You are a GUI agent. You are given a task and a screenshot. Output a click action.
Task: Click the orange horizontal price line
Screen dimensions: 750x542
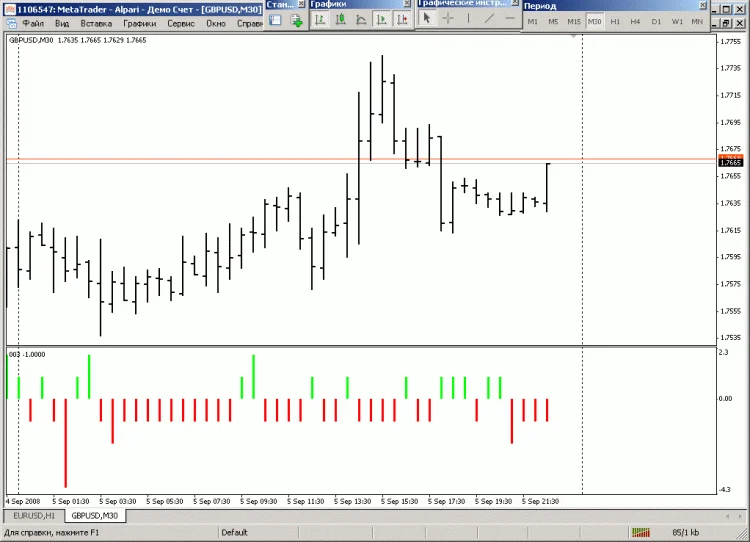362,159
